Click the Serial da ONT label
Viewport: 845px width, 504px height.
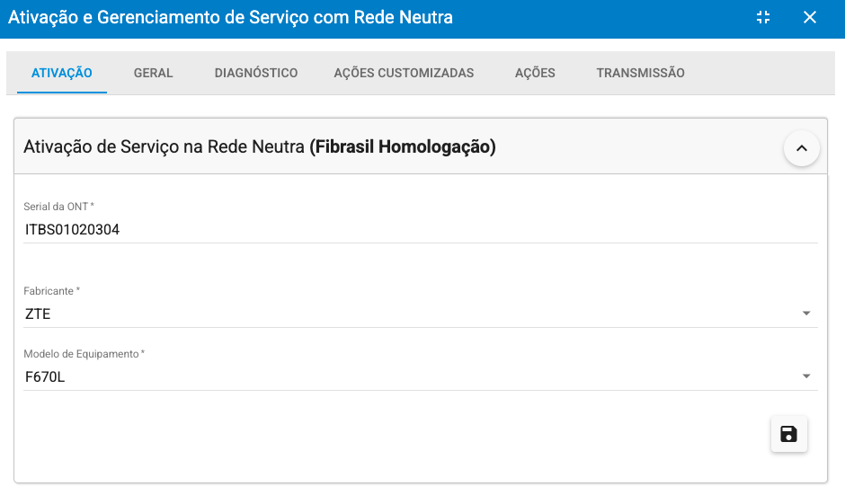point(58,207)
